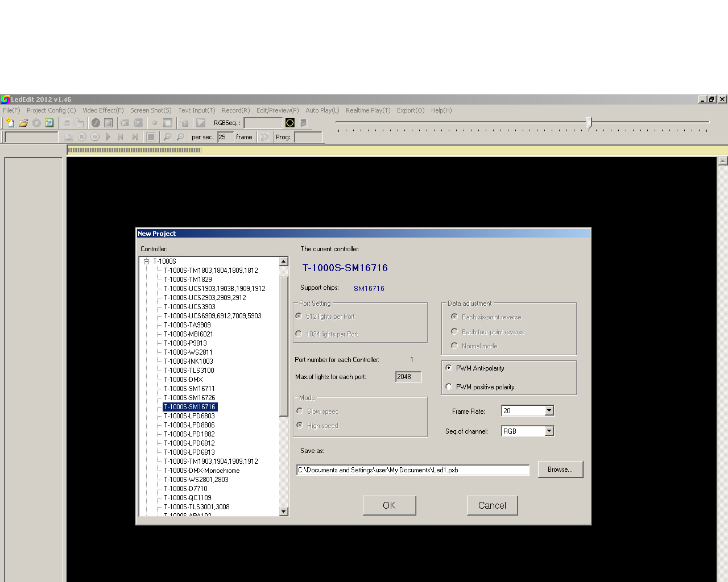This screenshot has width=728, height=582.
Task: Click the picture import toolbar icon
Action: click(x=49, y=123)
